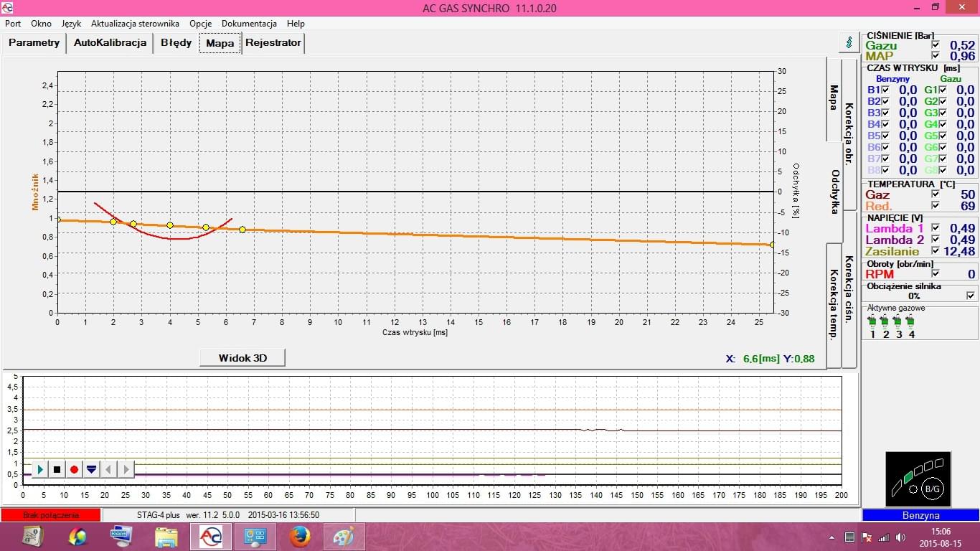
Task: Click the B/G fuel switch indicator image
Action: (x=918, y=479)
